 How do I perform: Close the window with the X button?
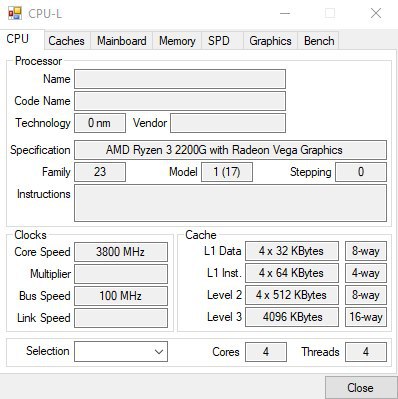tap(376, 13)
